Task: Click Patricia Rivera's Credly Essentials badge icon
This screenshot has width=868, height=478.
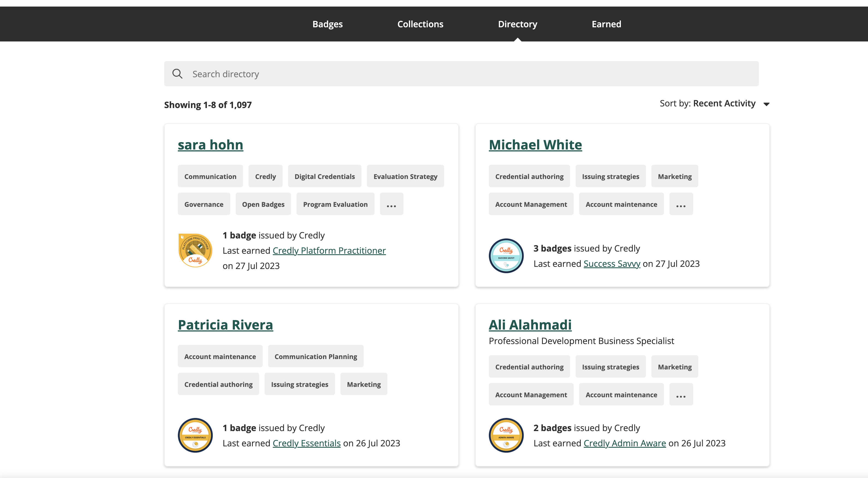Action: [195, 435]
